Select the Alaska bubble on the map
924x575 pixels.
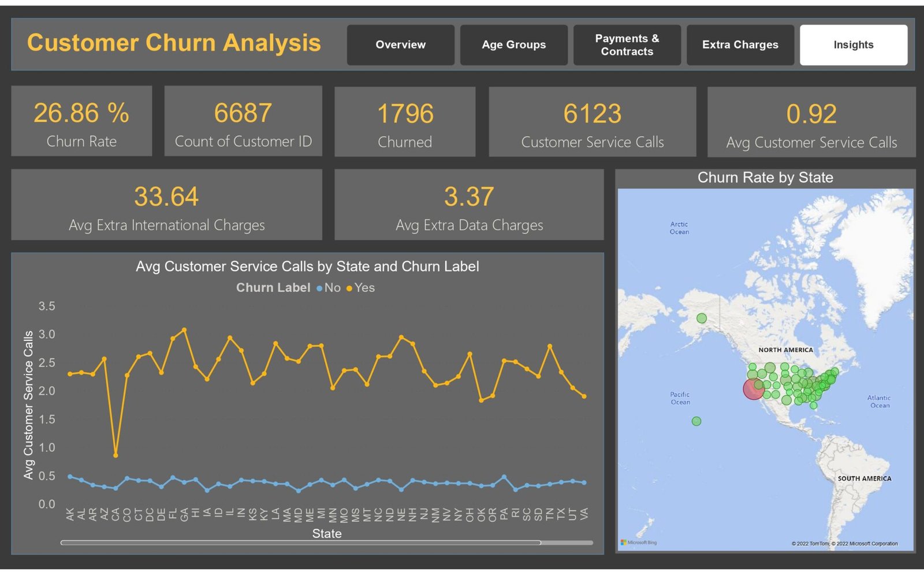(x=701, y=318)
